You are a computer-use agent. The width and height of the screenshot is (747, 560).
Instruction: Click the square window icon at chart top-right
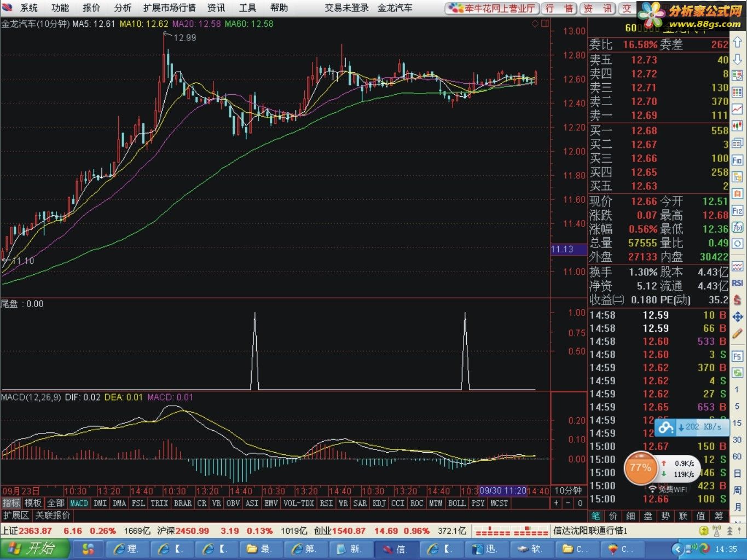pyautogui.click(x=545, y=24)
